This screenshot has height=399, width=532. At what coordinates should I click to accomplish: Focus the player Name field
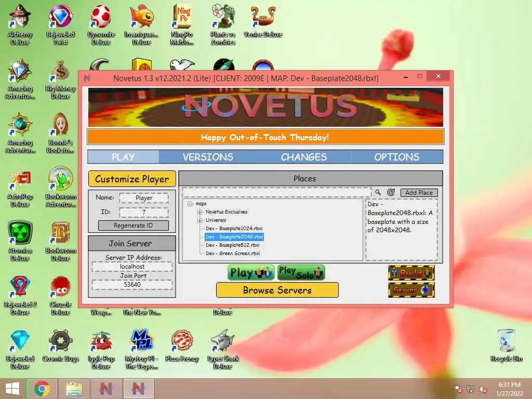click(x=144, y=198)
